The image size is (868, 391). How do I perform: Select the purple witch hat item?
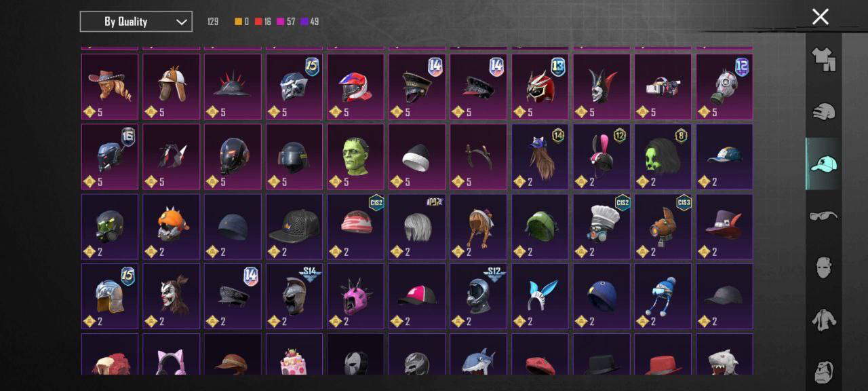(x=724, y=226)
